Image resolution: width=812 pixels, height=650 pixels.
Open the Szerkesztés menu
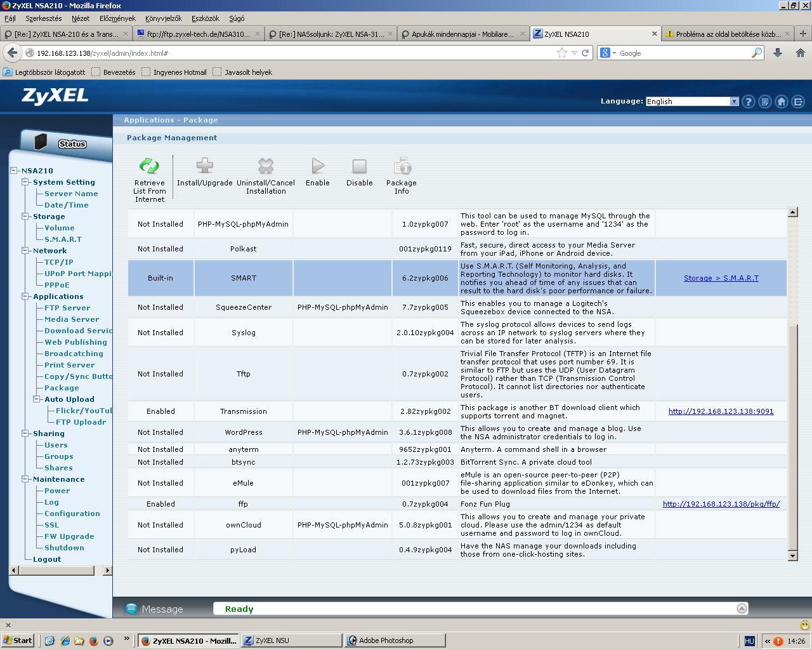tap(44, 18)
